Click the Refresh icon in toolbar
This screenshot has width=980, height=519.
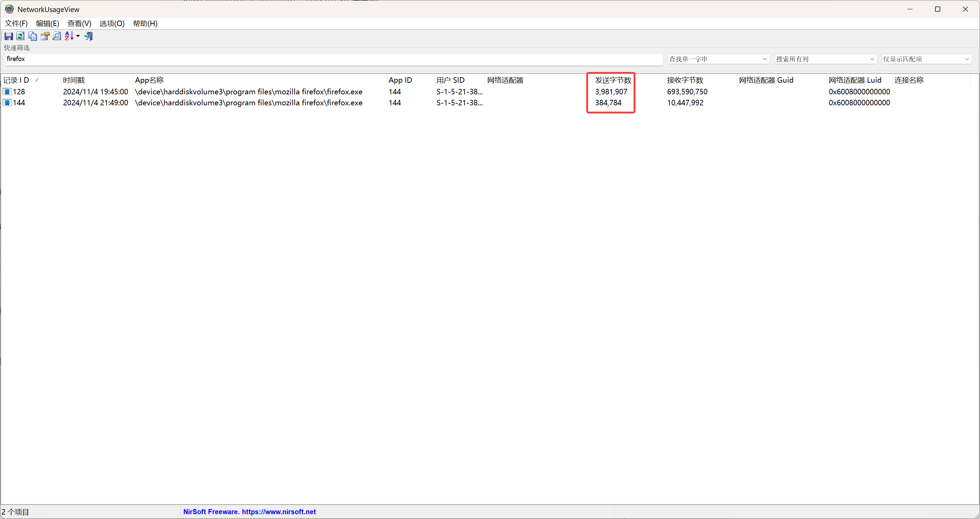[21, 36]
